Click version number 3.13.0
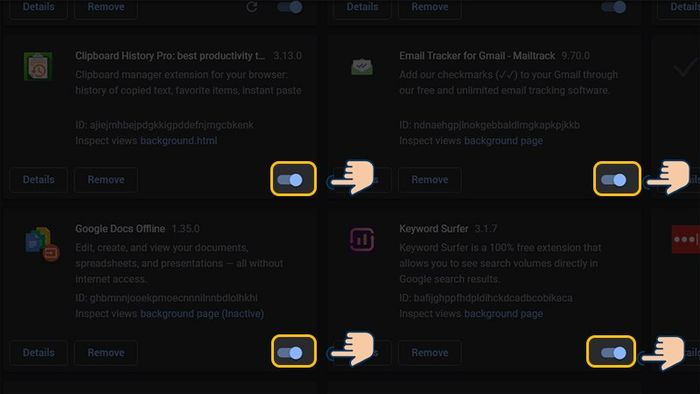The image size is (700, 394). (x=288, y=56)
